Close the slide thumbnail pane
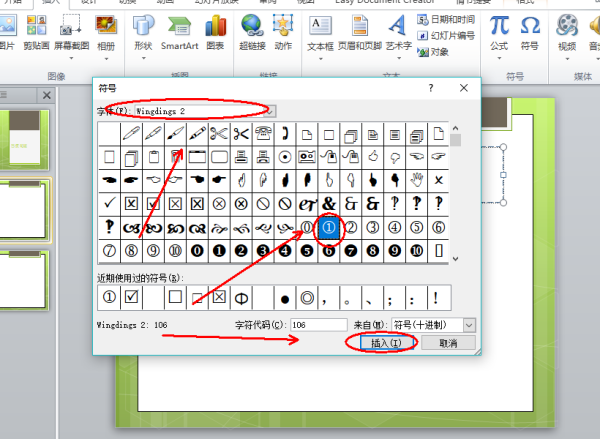 click(47, 95)
